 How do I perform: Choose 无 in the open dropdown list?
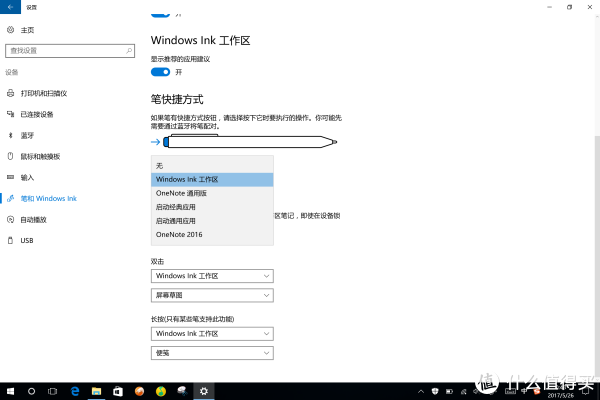[x=212, y=166]
